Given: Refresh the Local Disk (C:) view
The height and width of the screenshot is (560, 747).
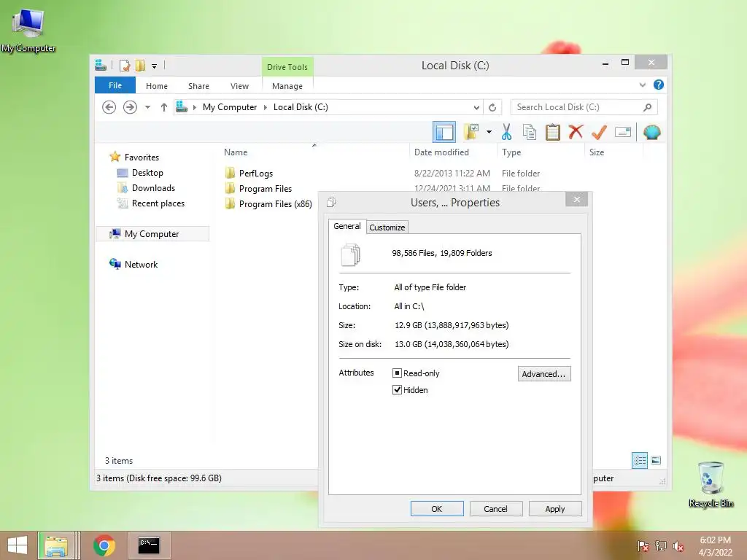Looking at the screenshot, I should tap(492, 108).
